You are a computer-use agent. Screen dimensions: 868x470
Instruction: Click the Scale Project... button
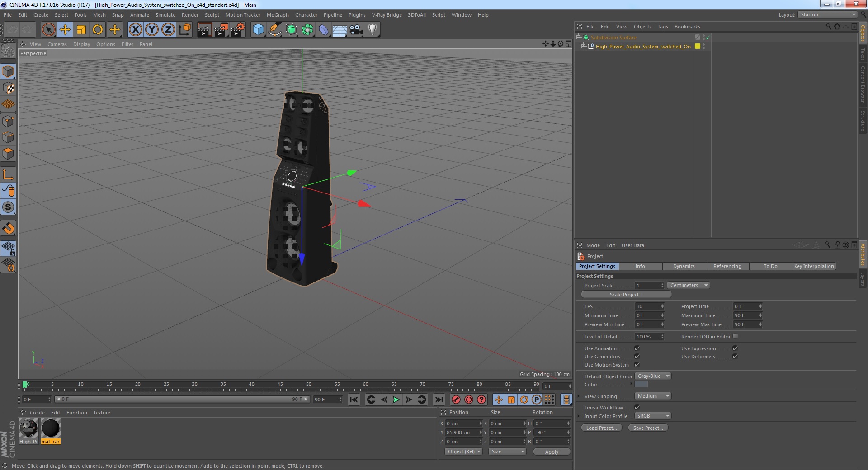click(626, 295)
